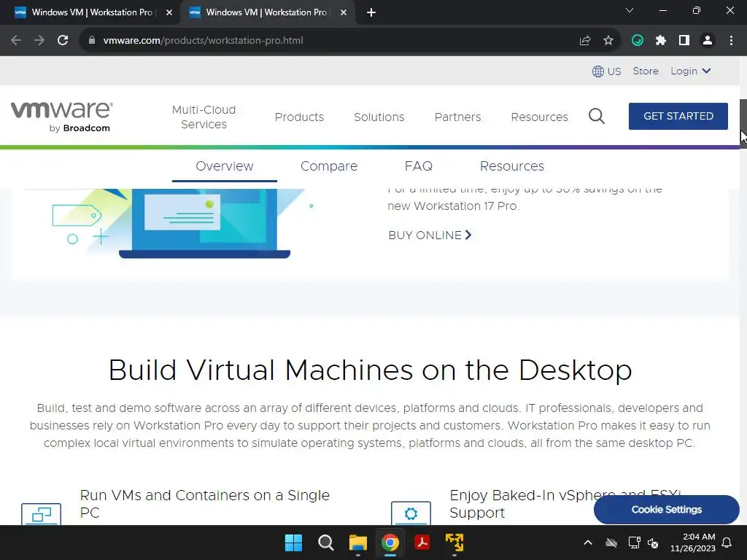
Task: Open the Solutions menu
Action: [379, 117]
